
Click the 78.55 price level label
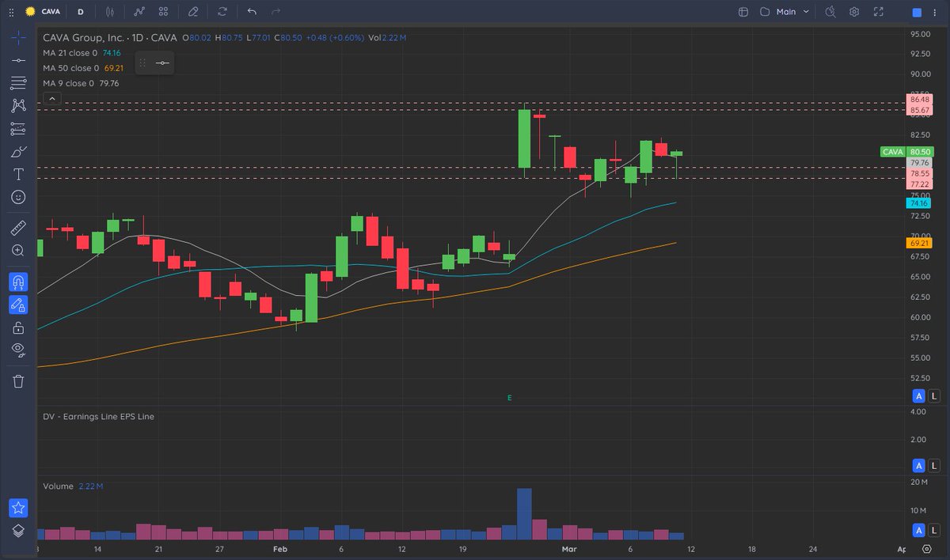coord(921,172)
